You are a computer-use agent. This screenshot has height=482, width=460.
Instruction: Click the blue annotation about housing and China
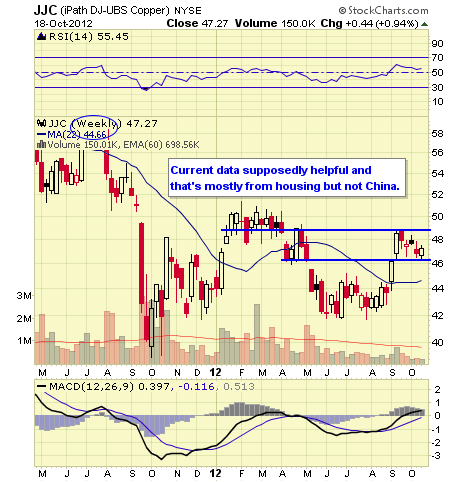287,178
